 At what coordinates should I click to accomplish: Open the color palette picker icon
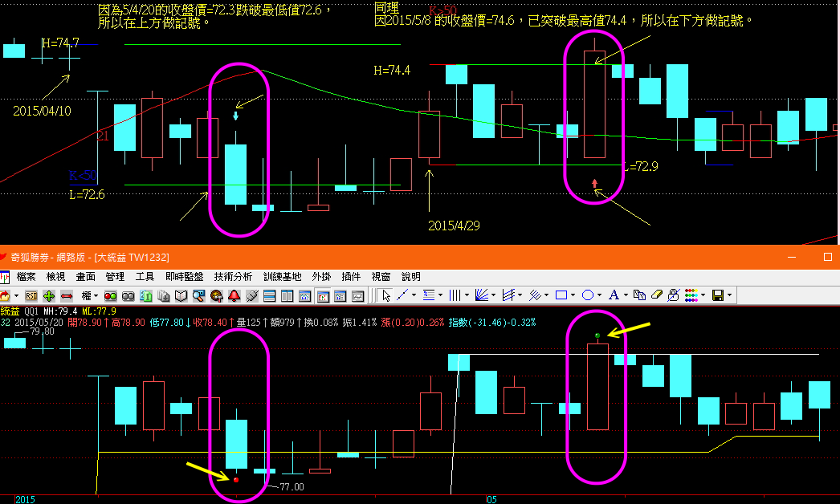point(691,295)
